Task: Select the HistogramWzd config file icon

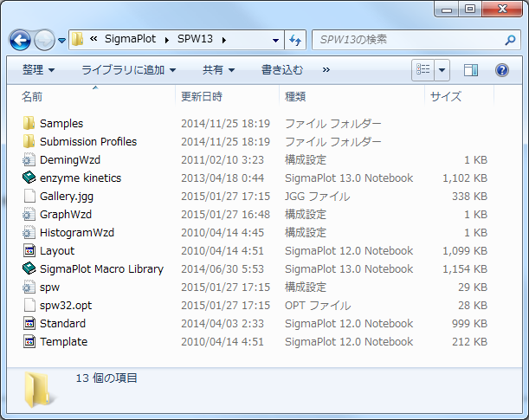Action: click(29, 232)
